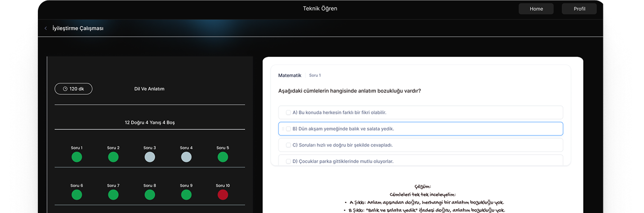Click the back arrow beside İyileştirme Çalışması
This screenshot has width=644, height=213.
click(45, 28)
